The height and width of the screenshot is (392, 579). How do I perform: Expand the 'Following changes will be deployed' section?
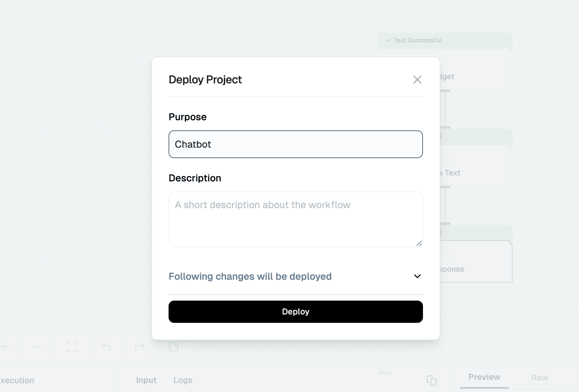point(250,276)
